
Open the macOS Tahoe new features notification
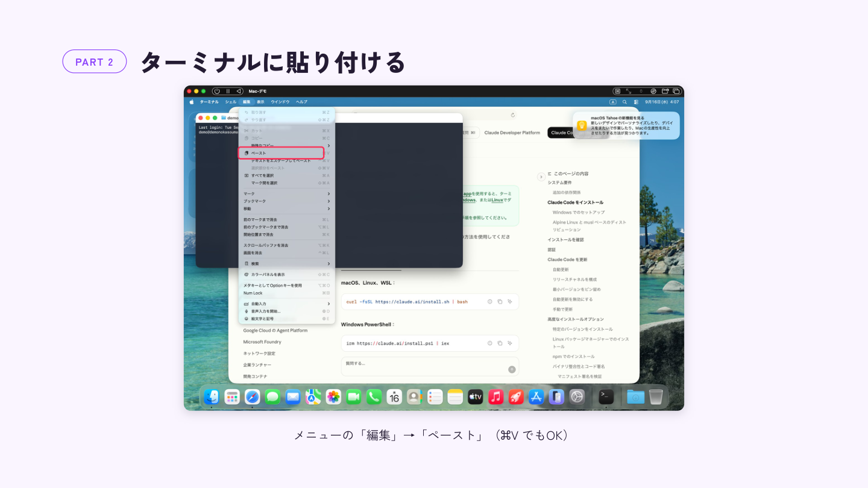(626, 125)
